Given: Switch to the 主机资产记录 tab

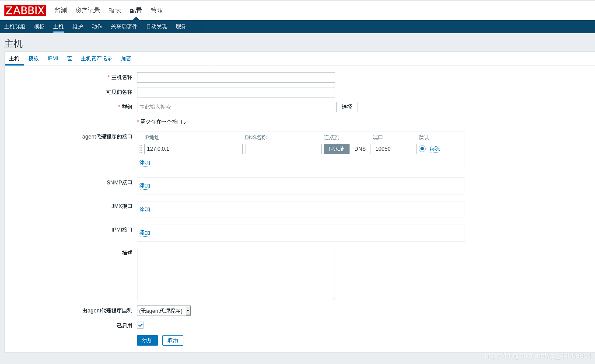Looking at the screenshot, I should [97, 59].
